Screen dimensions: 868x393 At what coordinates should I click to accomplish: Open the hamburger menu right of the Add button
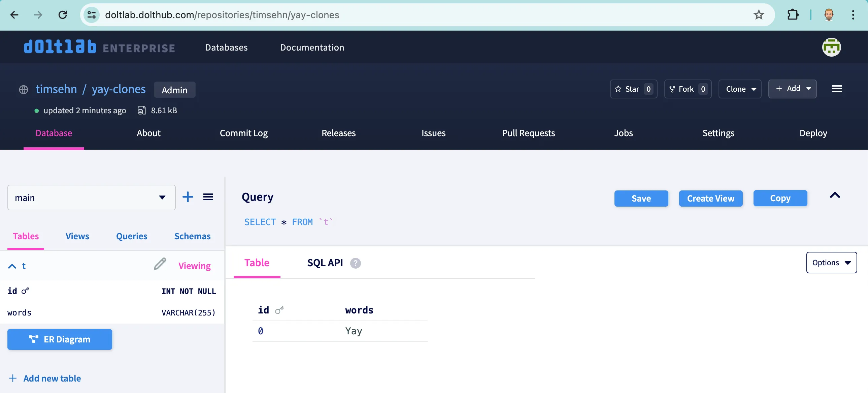(837, 89)
